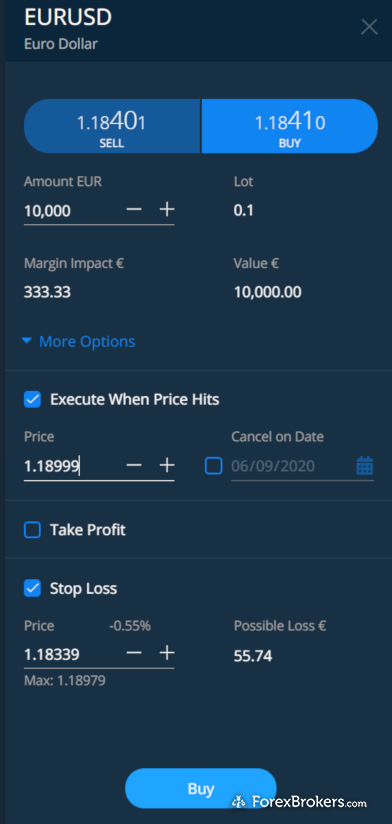Image resolution: width=392 pixels, height=824 pixels.
Task: Increase Stop Loss price with plus icon
Action: (167, 653)
